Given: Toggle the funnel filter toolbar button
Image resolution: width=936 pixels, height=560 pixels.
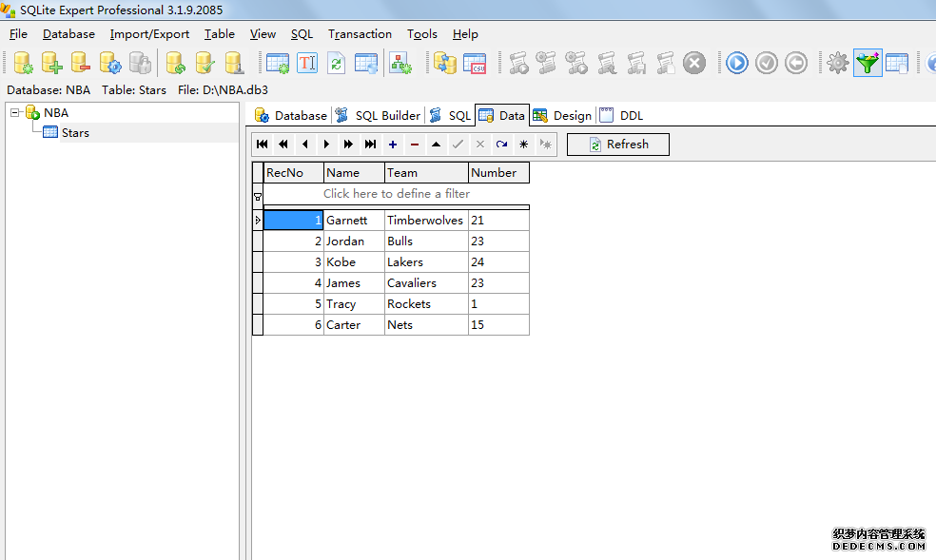Looking at the screenshot, I should coord(867,63).
